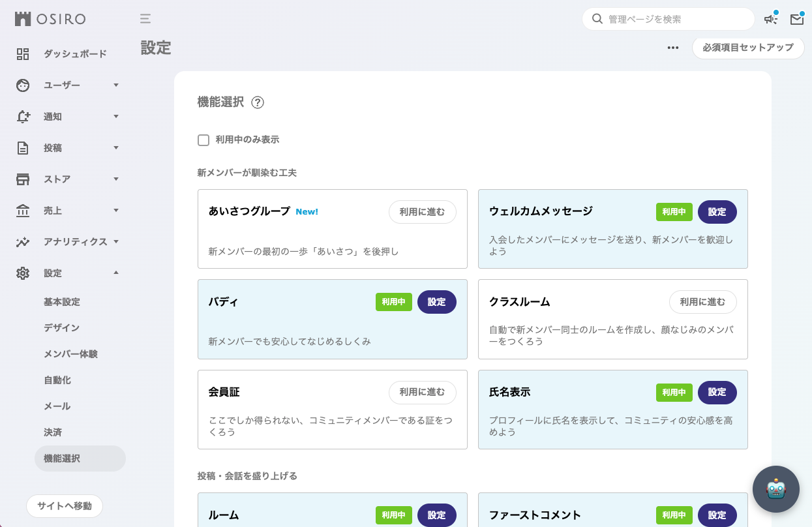Click 利用に進む for 会員証
The height and width of the screenshot is (527, 812).
tap(423, 393)
